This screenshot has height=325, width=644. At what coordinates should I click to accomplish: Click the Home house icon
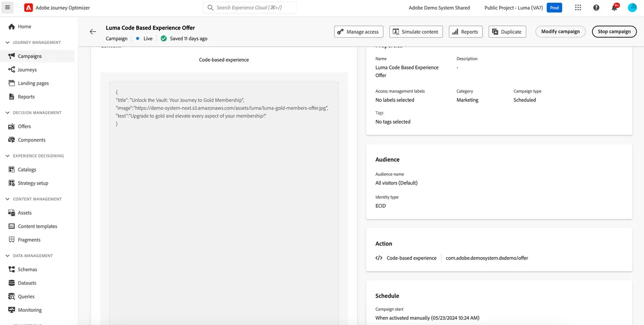coord(12,27)
